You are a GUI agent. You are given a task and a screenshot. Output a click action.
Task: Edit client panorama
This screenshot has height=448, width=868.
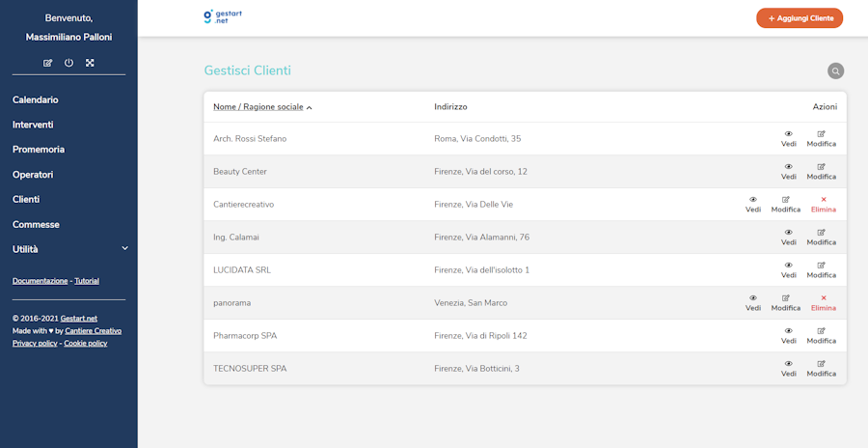(785, 303)
